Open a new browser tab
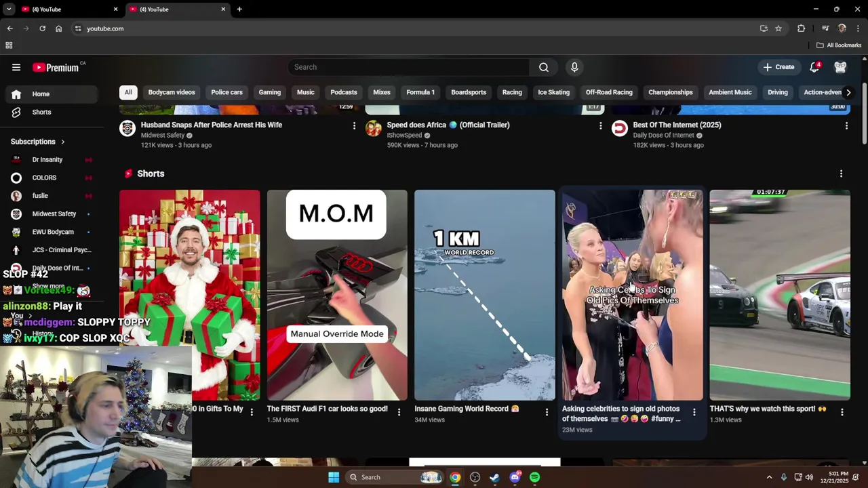 click(x=239, y=9)
